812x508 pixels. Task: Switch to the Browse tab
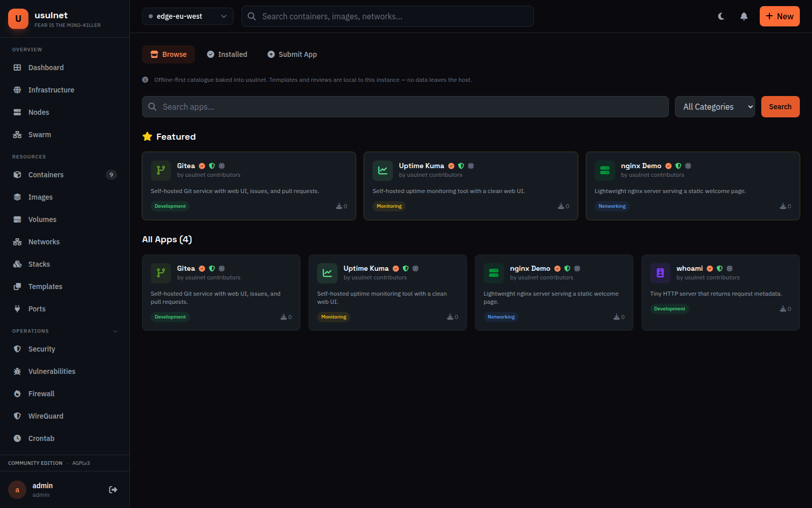click(x=168, y=54)
